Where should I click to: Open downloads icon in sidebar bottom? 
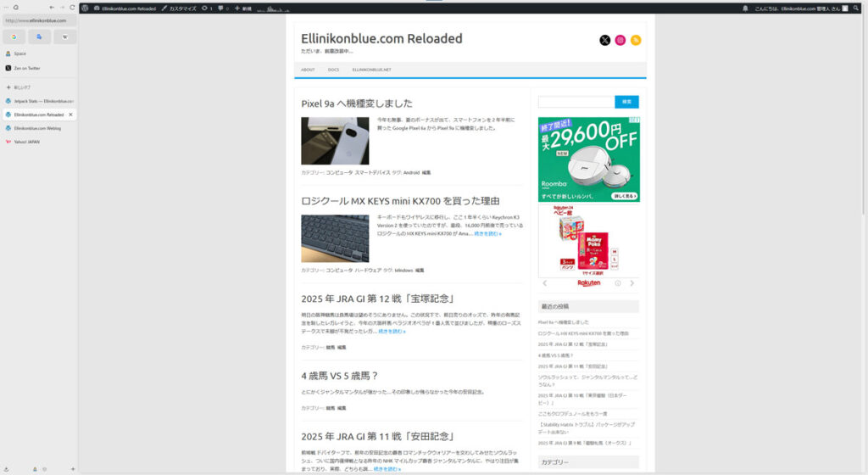[x=6, y=469]
